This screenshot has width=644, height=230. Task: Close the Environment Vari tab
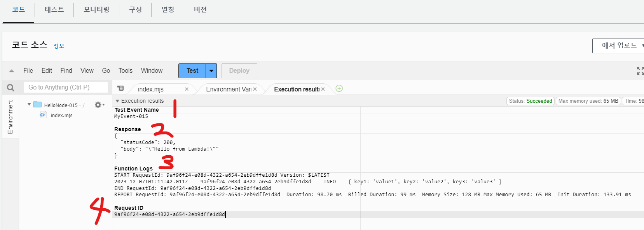pos(255,89)
